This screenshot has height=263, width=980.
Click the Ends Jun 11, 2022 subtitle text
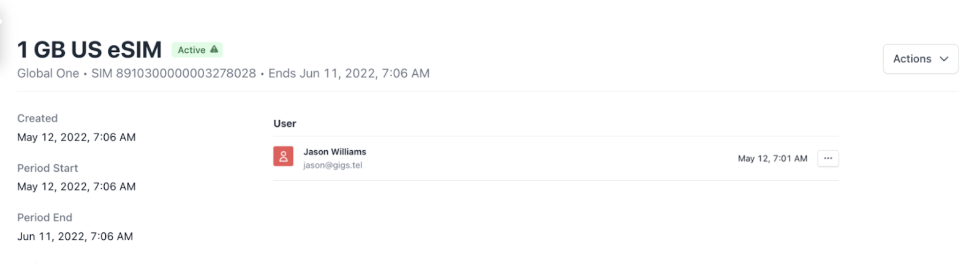click(349, 74)
